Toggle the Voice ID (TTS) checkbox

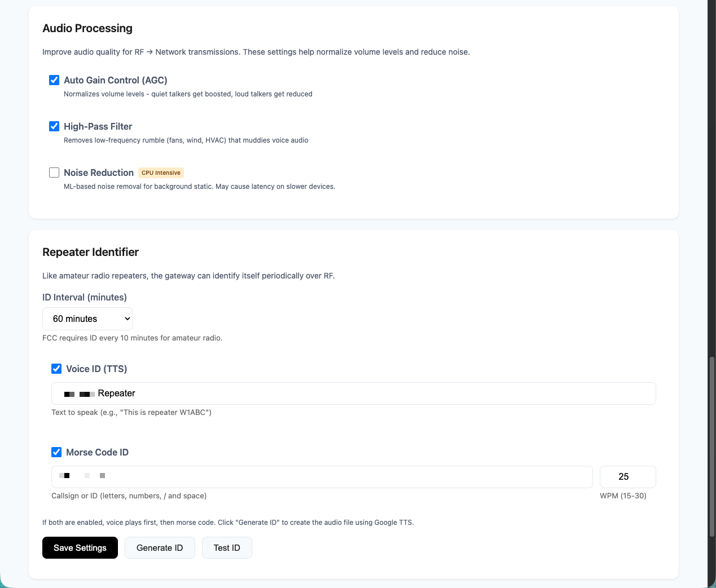tap(56, 369)
